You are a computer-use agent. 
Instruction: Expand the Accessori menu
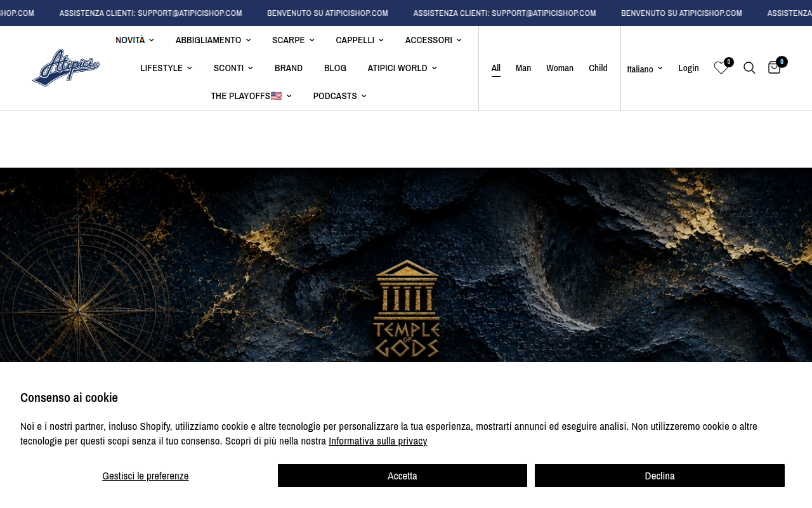[x=433, y=40]
